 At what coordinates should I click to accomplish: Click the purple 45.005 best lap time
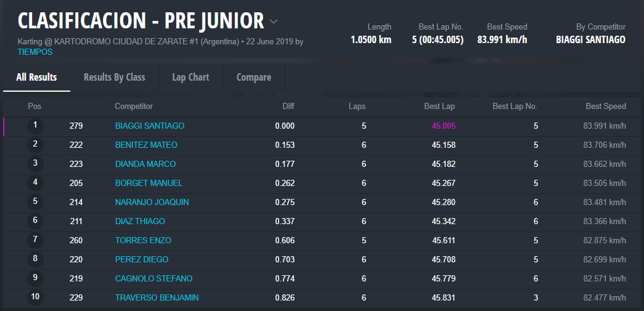click(443, 126)
